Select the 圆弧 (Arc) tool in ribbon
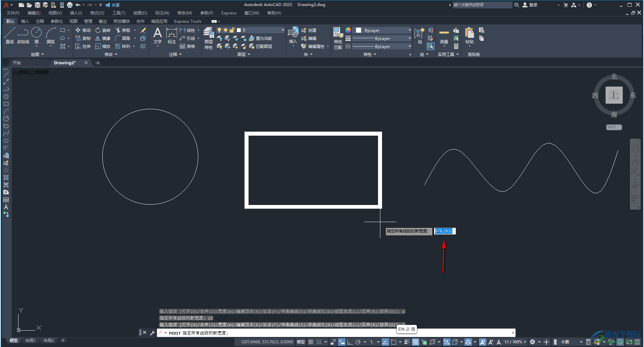This screenshot has height=347, width=644. (x=51, y=36)
